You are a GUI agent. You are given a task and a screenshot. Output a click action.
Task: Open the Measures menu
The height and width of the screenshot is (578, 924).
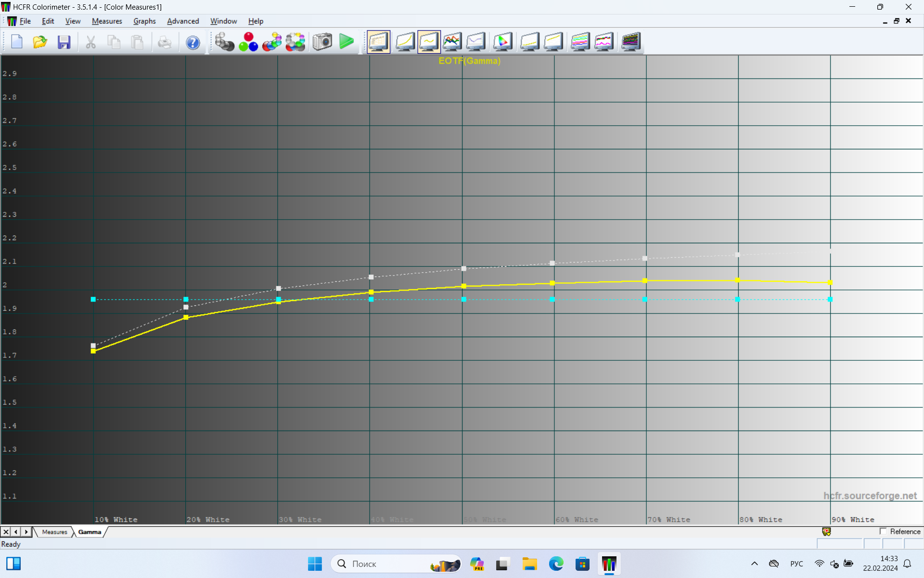[107, 21]
